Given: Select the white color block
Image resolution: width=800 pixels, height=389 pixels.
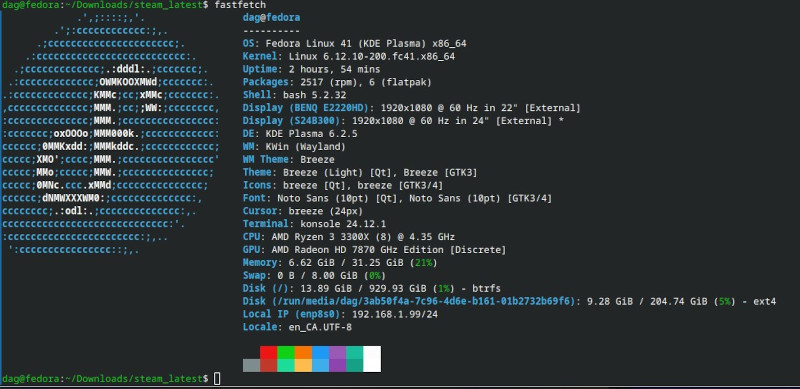Looking at the screenshot, I should coord(372,359).
